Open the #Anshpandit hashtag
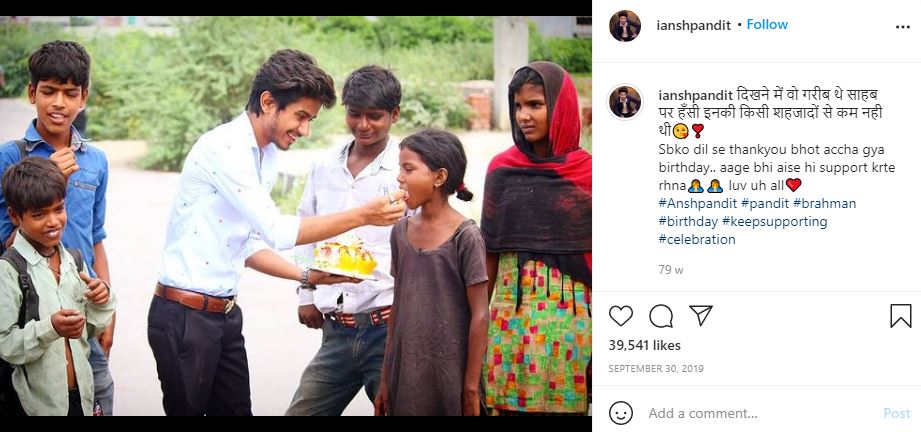Viewport: 921px width, 432px height. point(697,203)
